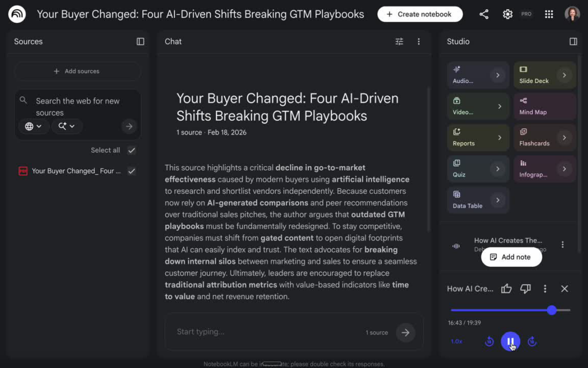Expand Flashcards options chevron
The width and height of the screenshot is (588, 368).
(564, 137)
